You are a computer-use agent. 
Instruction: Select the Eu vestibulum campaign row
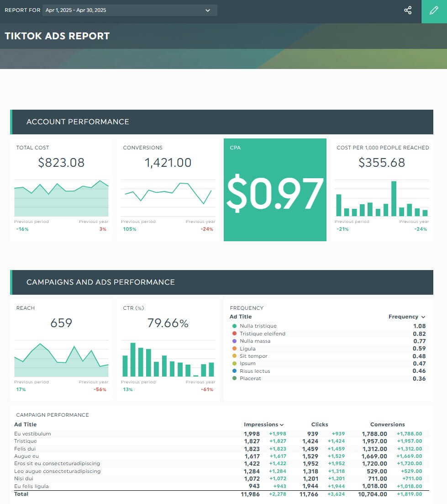[x=221, y=434]
